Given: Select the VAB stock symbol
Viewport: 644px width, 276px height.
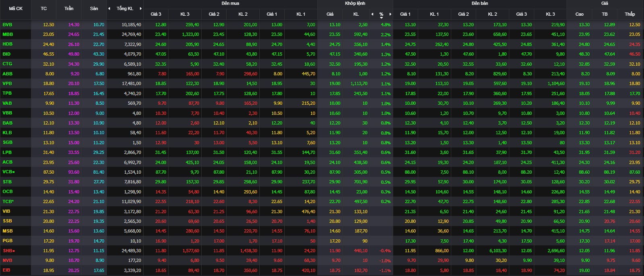Looking at the screenshot, I should 7,103.
